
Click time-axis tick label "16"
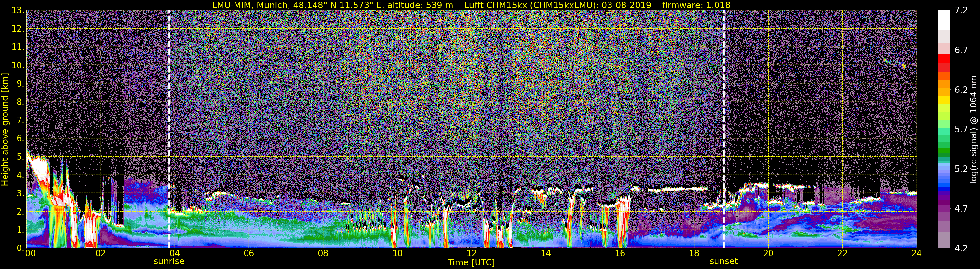620,253
